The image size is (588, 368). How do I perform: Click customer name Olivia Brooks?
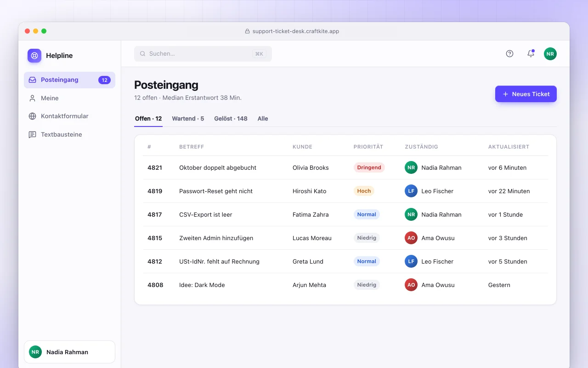point(311,167)
